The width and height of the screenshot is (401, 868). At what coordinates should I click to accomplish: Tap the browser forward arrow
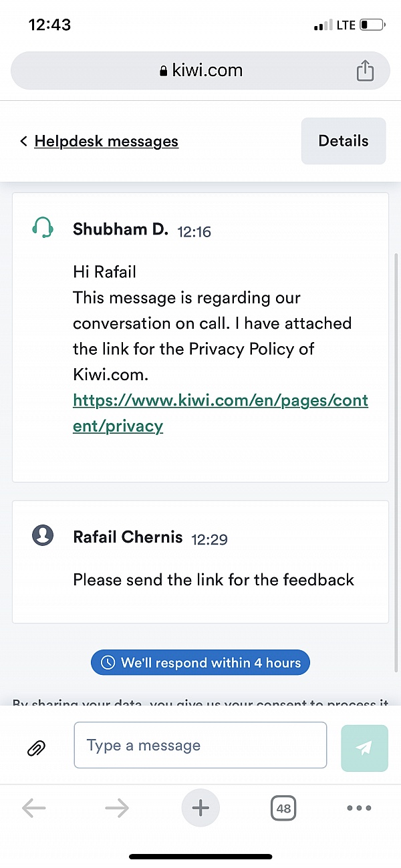coord(117,809)
